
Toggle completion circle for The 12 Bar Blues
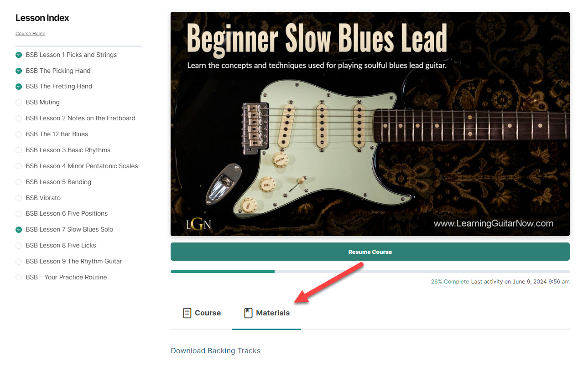(19, 134)
